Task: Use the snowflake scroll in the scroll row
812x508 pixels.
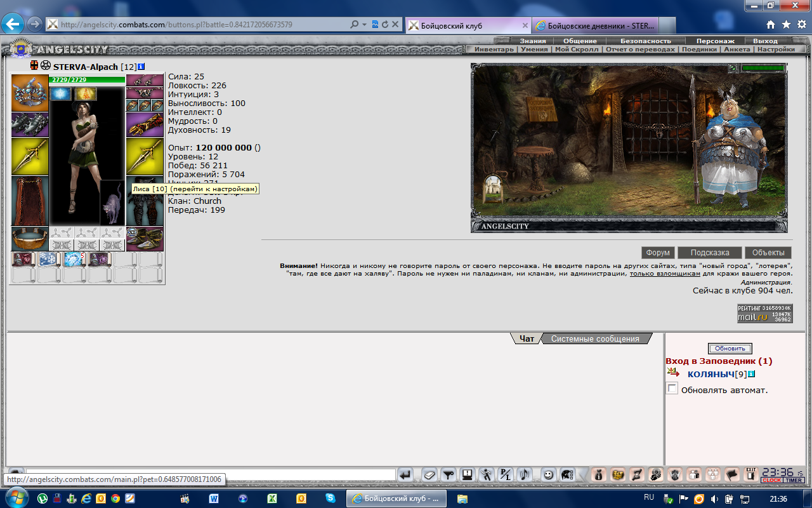Action: point(49,259)
